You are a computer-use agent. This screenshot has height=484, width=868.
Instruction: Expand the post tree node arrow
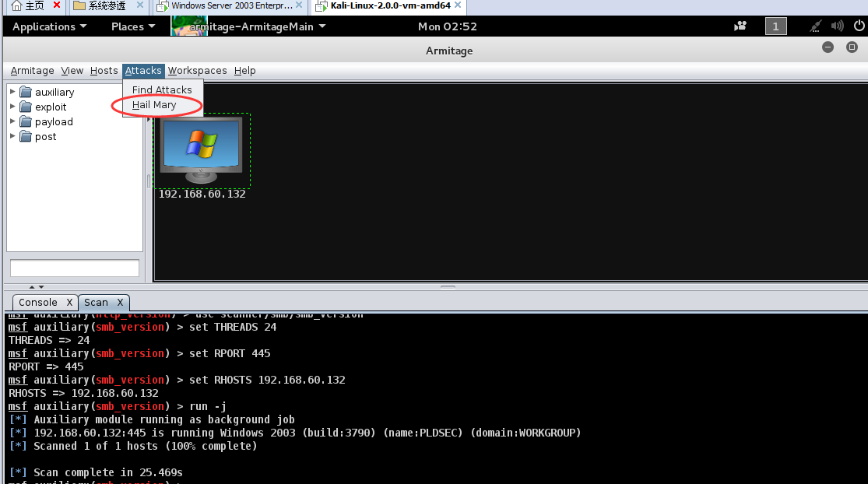[x=12, y=136]
